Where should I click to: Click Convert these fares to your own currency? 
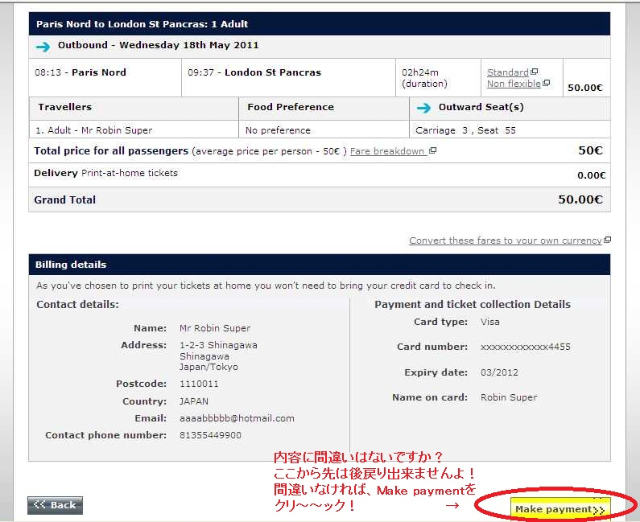pyautogui.click(x=505, y=241)
